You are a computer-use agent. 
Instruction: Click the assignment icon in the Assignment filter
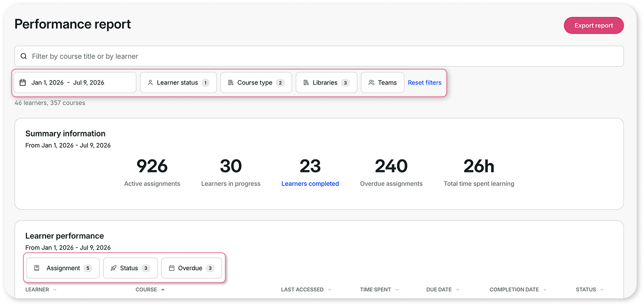[36, 268]
